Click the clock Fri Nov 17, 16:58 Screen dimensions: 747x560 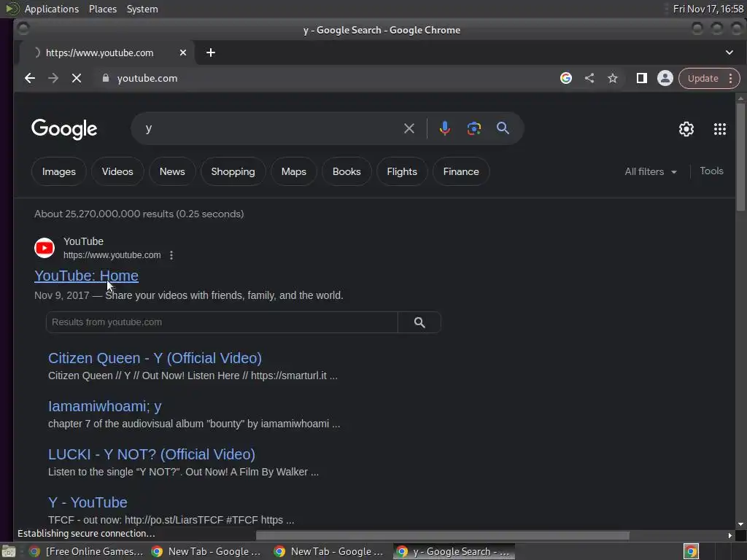coord(708,9)
